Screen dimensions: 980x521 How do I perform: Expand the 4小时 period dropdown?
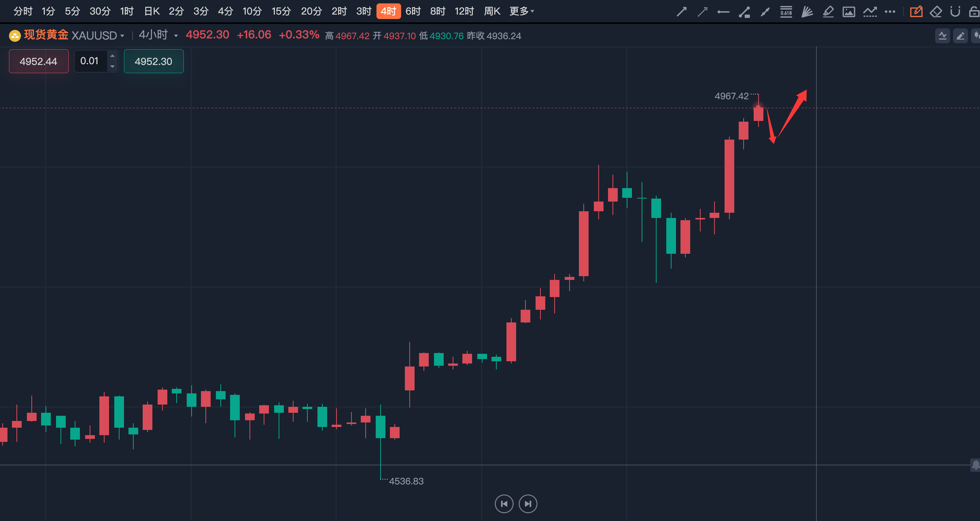click(x=176, y=36)
